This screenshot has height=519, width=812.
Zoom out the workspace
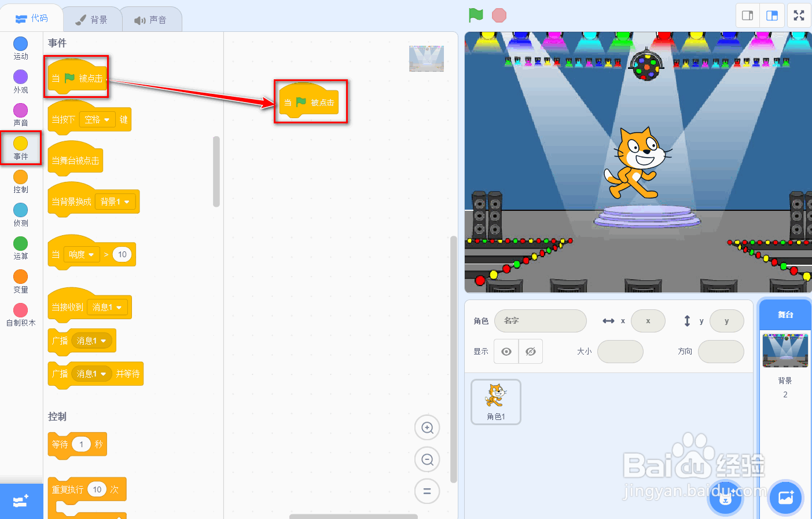click(428, 459)
